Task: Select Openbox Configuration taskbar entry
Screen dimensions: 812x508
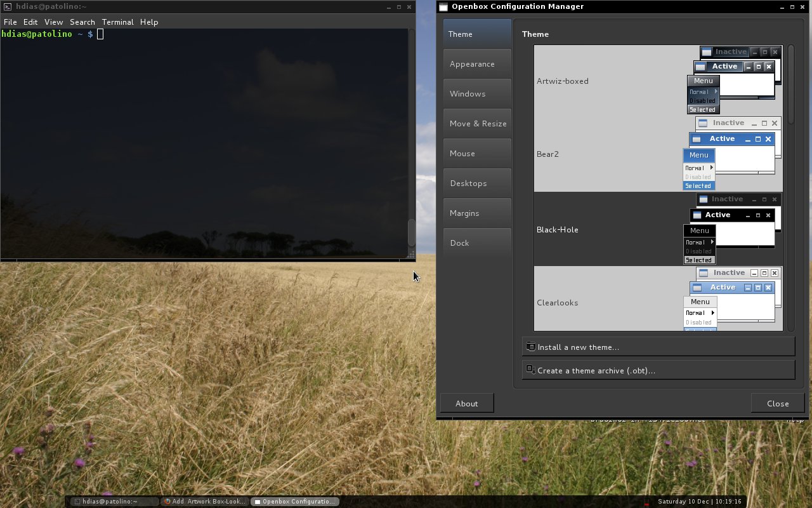Action: coord(295,501)
